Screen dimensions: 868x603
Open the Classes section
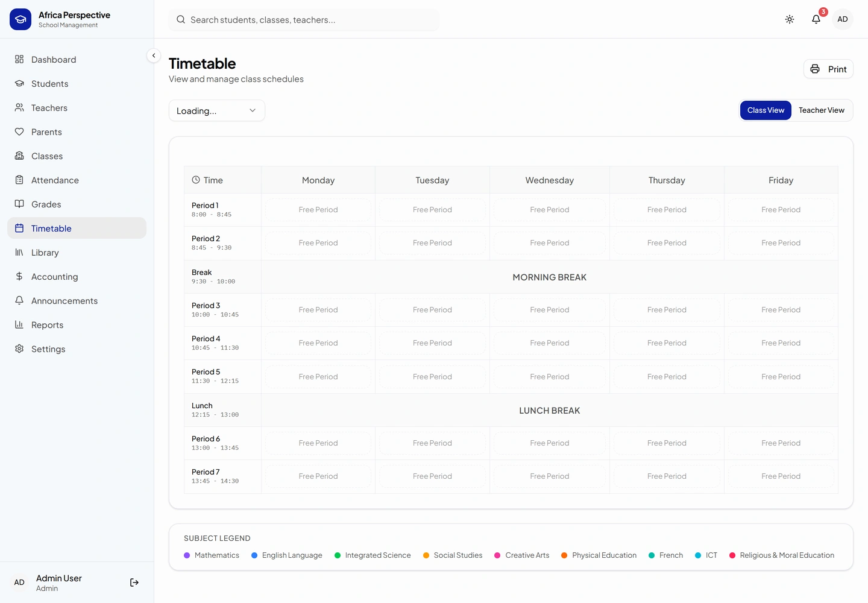pyautogui.click(x=77, y=156)
